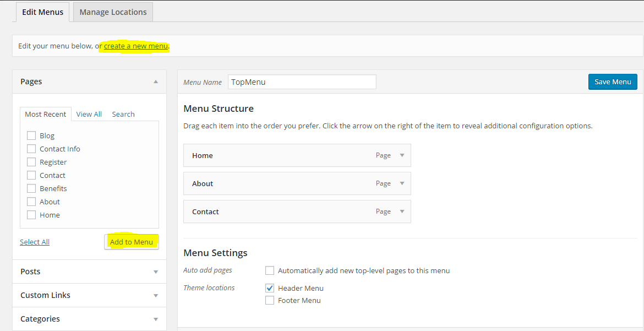The height and width of the screenshot is (331, 644).
Task: Check the Footer Menu theme location
Action: [269, 300]
